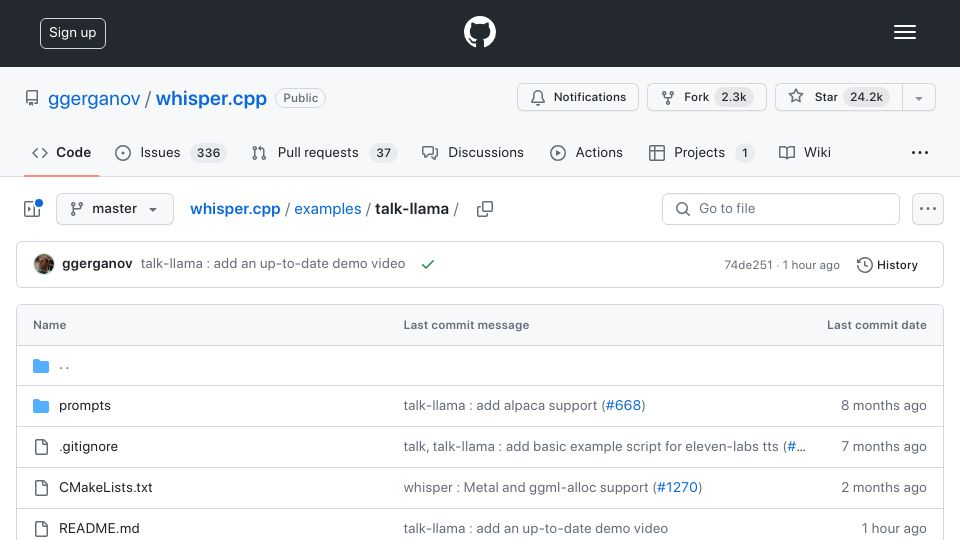Click Last commit message column header

coord(467,325)
